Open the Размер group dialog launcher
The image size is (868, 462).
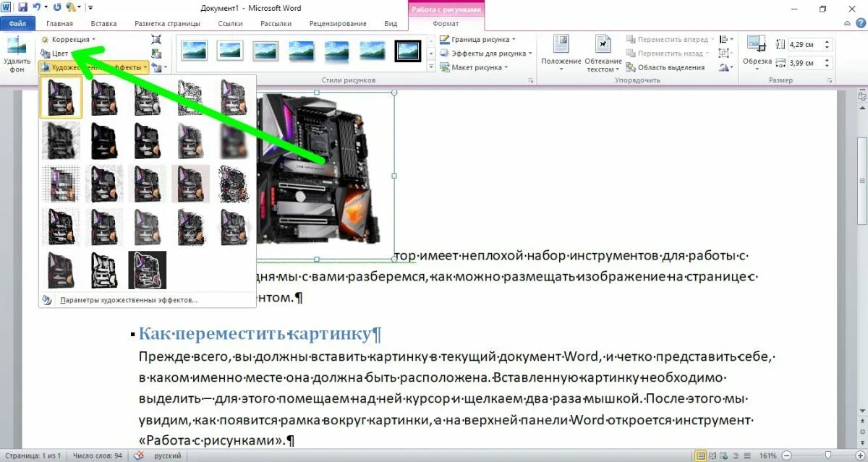[x=830, y=80]
